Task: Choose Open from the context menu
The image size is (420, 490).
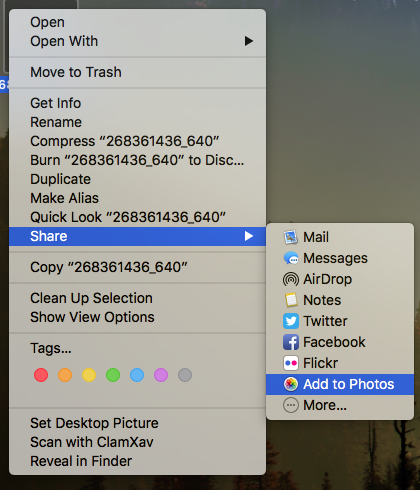Action: (x=137, y=22)
